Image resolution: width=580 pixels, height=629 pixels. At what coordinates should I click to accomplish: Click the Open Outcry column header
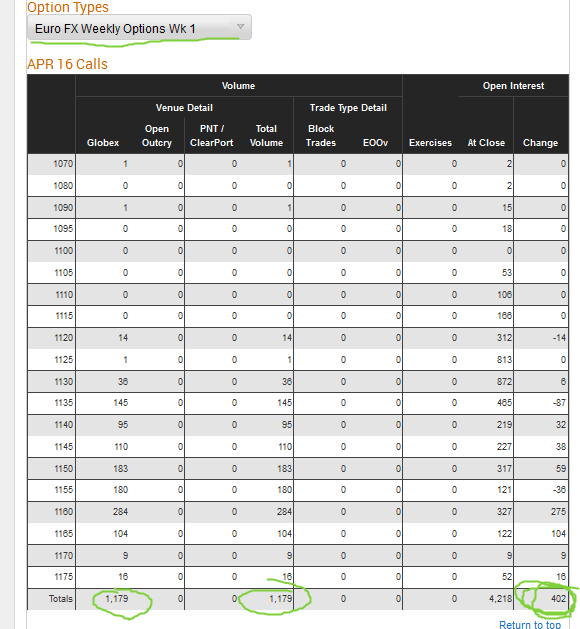point(157,136)
